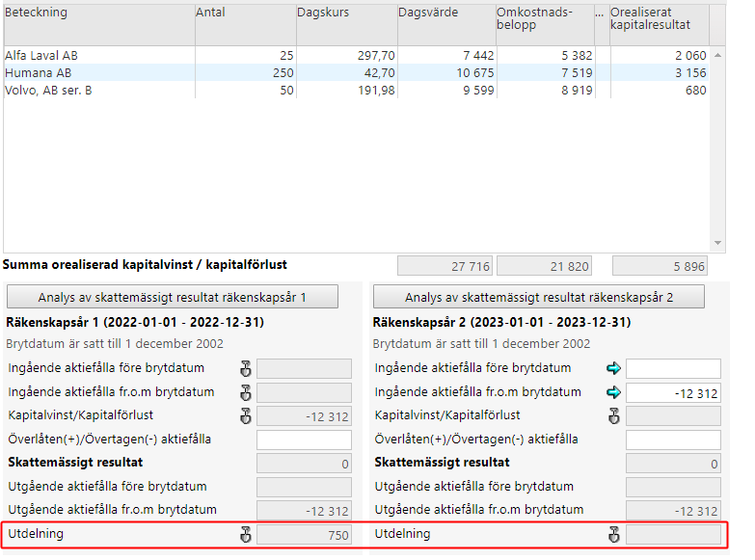Click Omkostnadsbelopp value 8 919
Screen dimensions: 755x560
point(577,91)
